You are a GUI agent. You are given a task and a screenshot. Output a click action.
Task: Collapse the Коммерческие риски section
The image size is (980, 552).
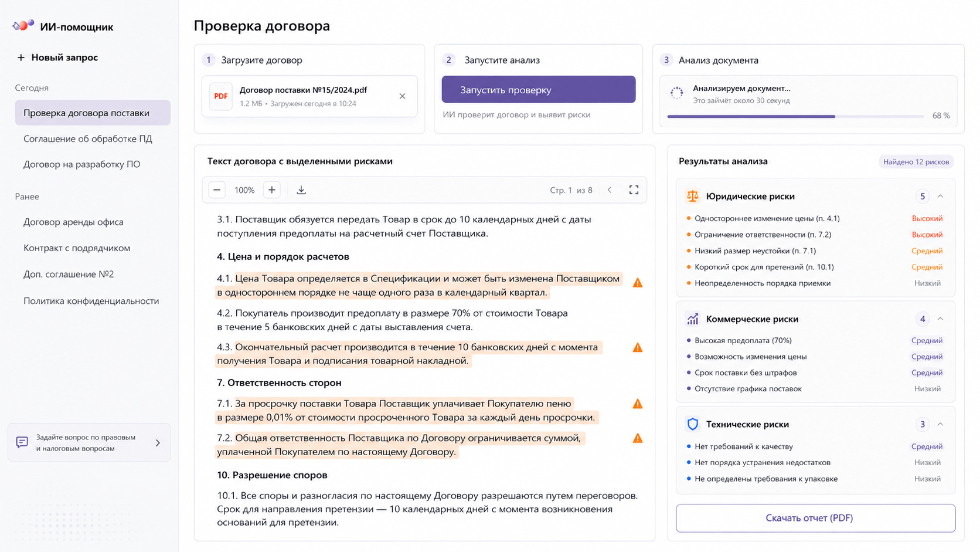tap(940, 319)
